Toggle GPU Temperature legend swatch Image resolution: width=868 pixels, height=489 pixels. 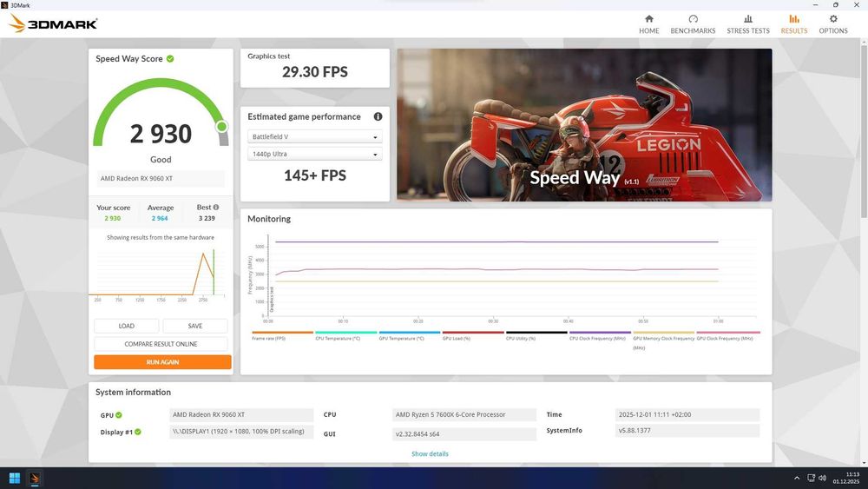409,333
